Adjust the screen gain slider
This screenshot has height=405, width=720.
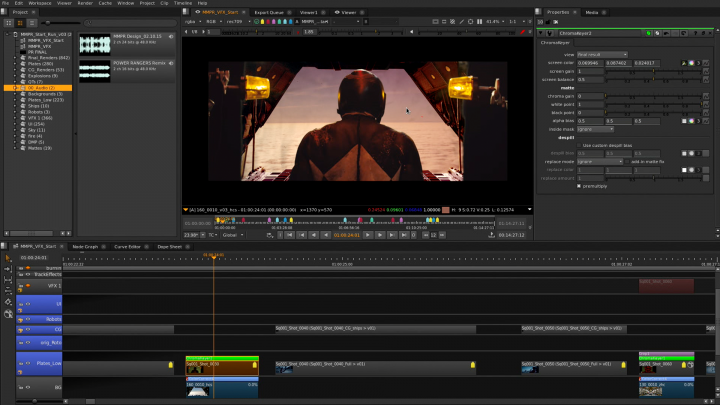pyautogui.click(x=652, y=71)
